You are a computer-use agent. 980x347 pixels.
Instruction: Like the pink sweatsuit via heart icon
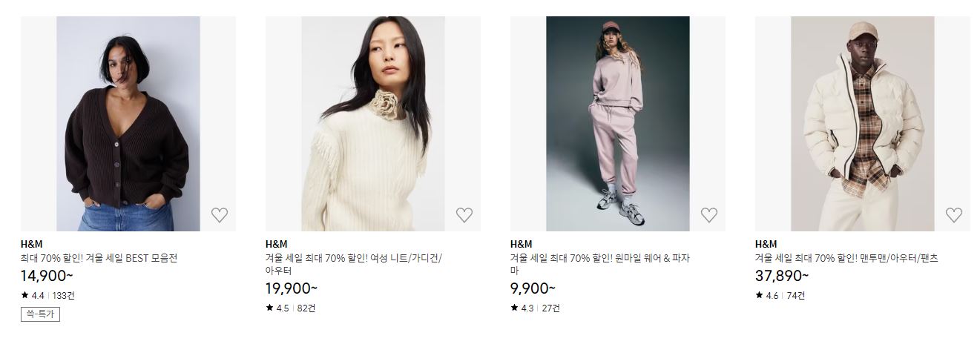(x=708, y=215)
